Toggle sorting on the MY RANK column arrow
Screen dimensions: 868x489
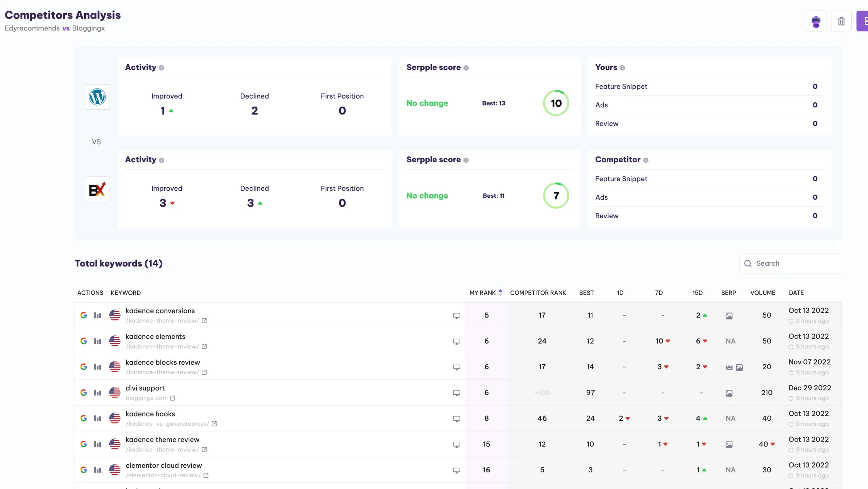point(500,293)
